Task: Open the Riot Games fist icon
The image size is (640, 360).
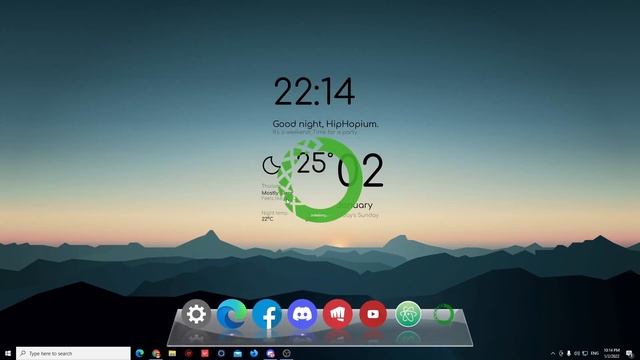Action: [x=338, y=314]
